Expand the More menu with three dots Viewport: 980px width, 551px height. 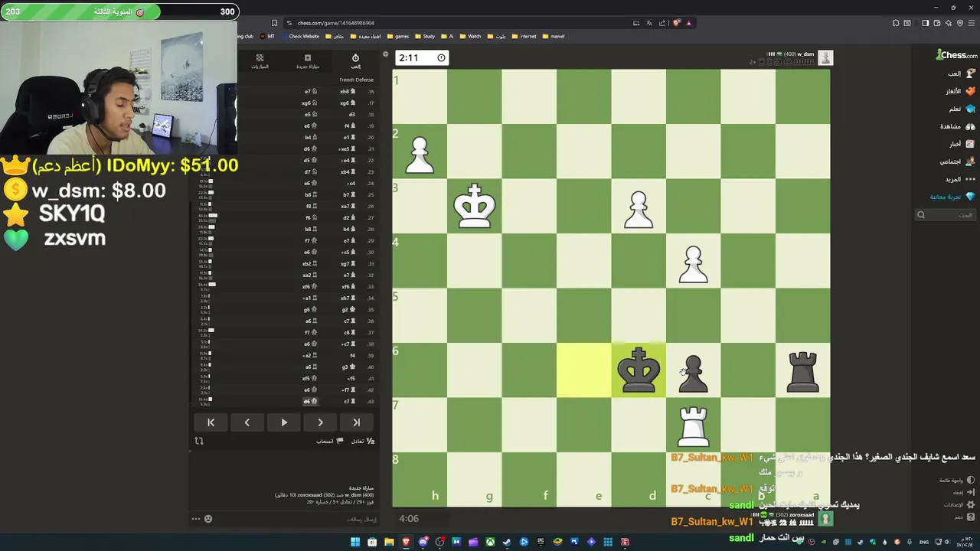[959, 179]
